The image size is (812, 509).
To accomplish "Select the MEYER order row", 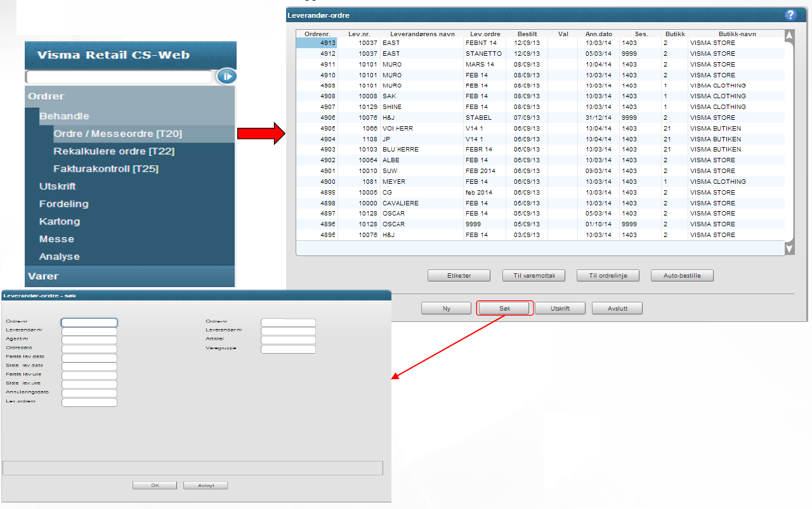I will (540, 182).
